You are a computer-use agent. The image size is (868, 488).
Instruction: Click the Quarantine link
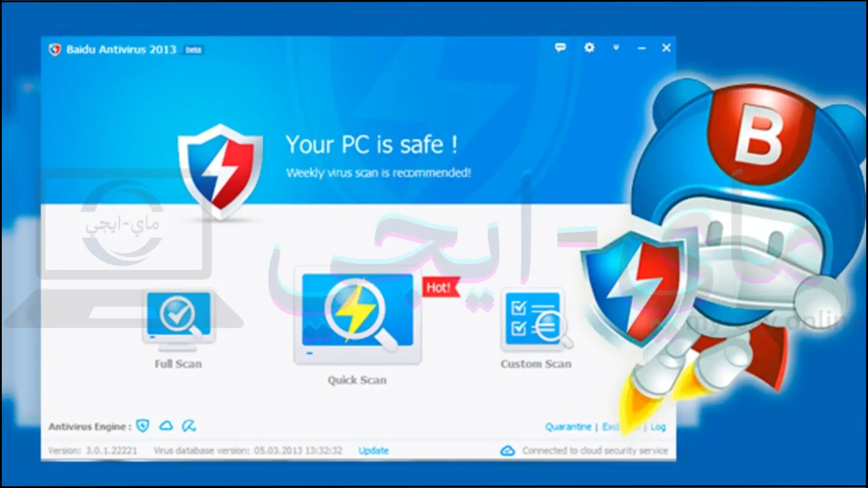[x=567, y=426]
